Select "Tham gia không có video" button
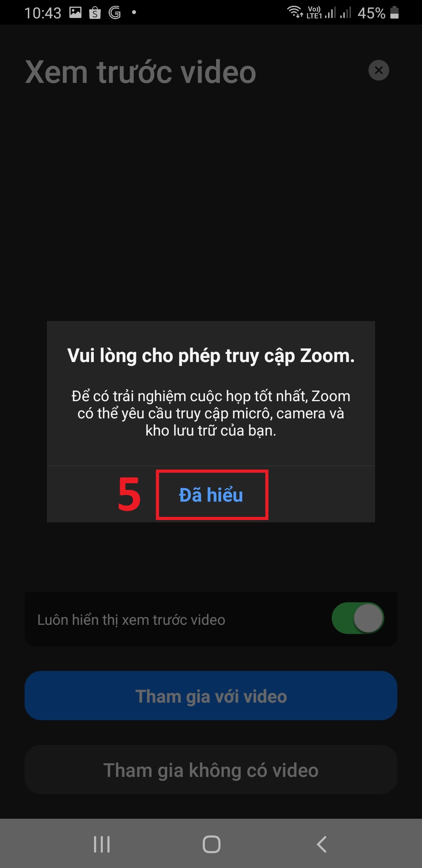Screen dimensions: 422x868 click(211, 769)
